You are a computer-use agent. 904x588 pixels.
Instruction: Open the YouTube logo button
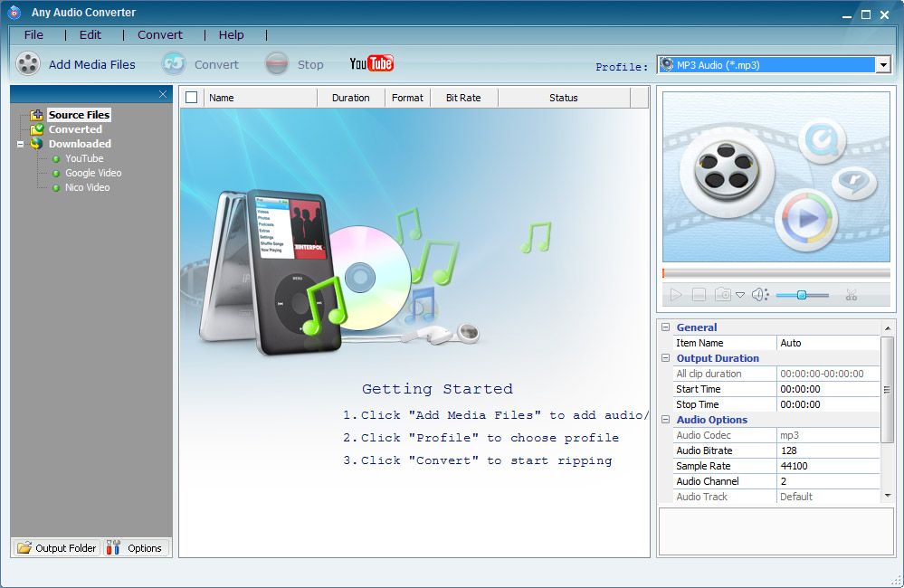point(371,63)
